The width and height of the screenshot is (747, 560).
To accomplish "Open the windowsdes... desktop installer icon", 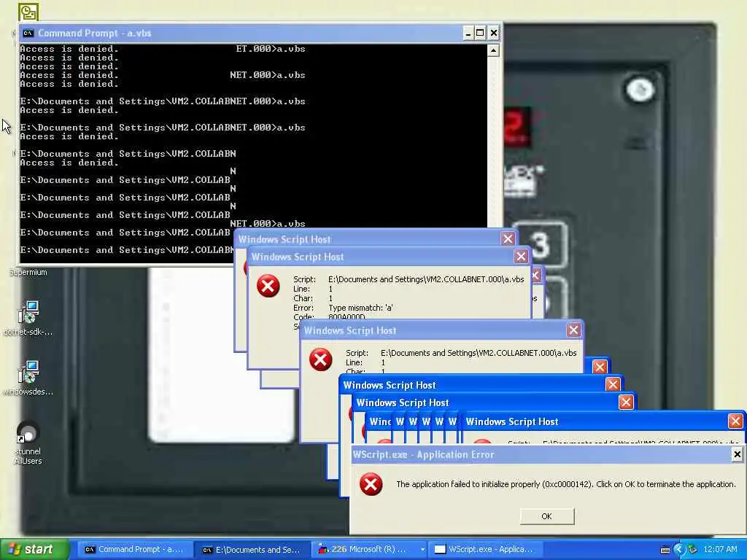I will 28,378.
